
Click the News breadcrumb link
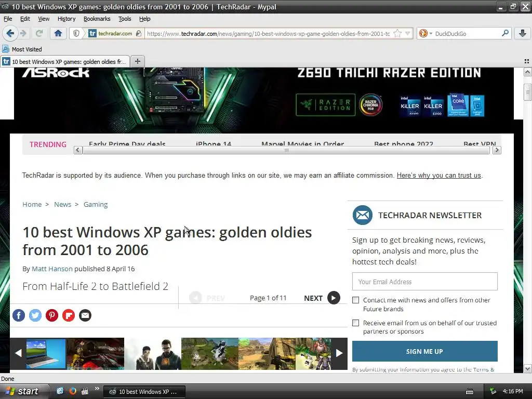click(62, 204)
